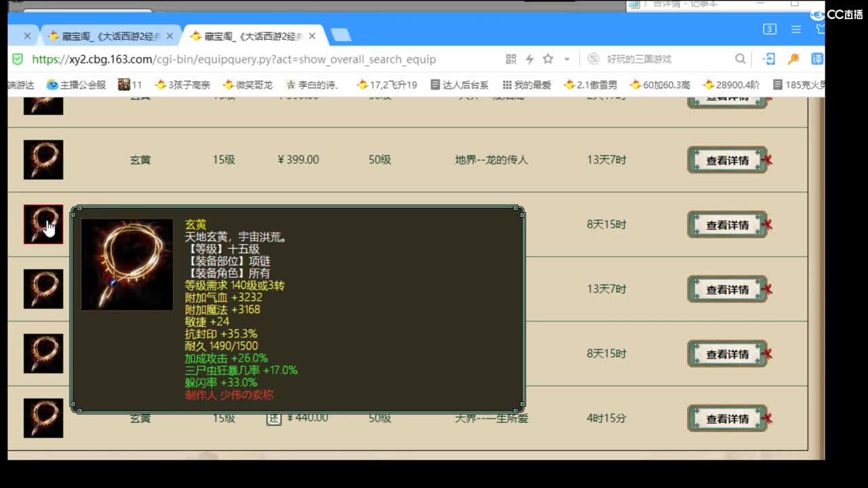868x488 pixels.
Task: Click the blue login arrow icon in toolbar
Action: click(769, 59)
